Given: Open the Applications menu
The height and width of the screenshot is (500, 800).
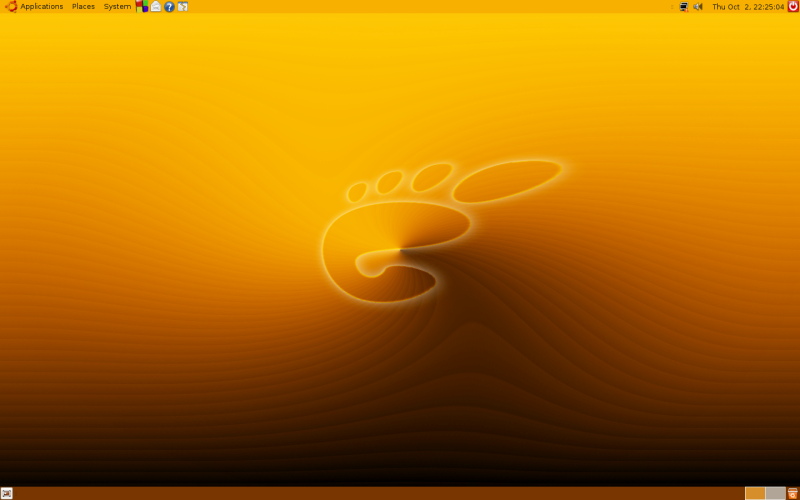Looking at the screenshot, I should click(x=42, y=7).
